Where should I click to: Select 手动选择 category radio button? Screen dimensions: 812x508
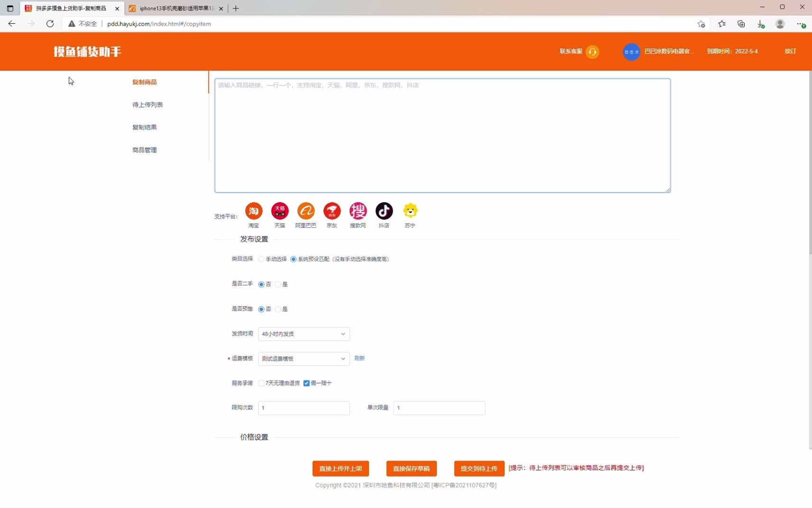(261, 259)
